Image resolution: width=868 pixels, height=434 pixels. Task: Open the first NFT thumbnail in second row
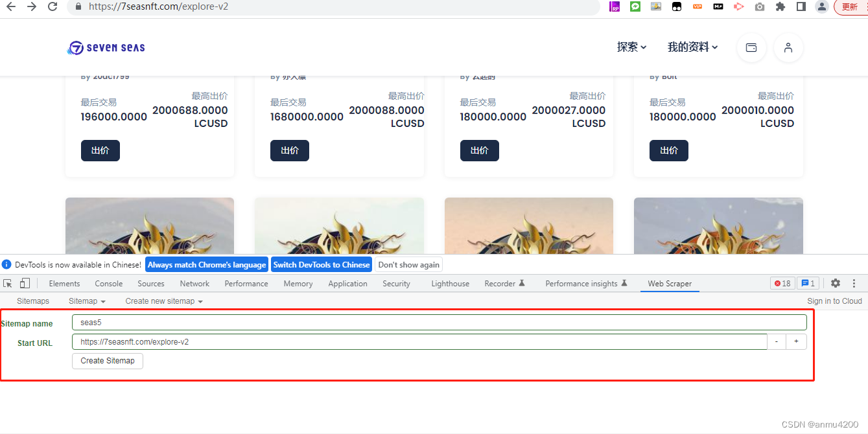click(150, 225)
